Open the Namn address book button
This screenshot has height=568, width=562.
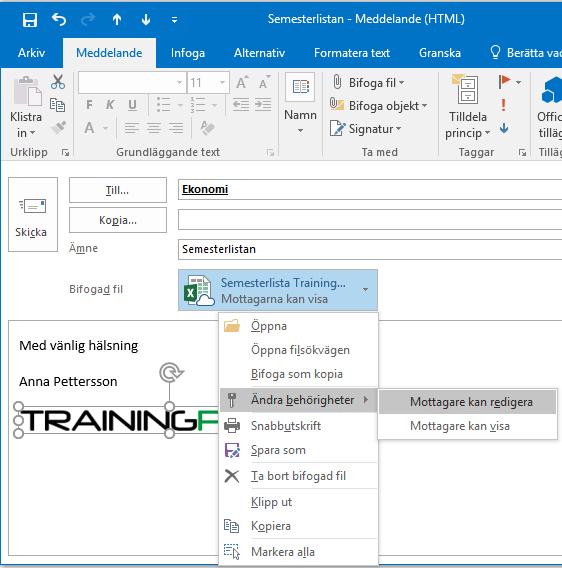click(x=300, y=103)
